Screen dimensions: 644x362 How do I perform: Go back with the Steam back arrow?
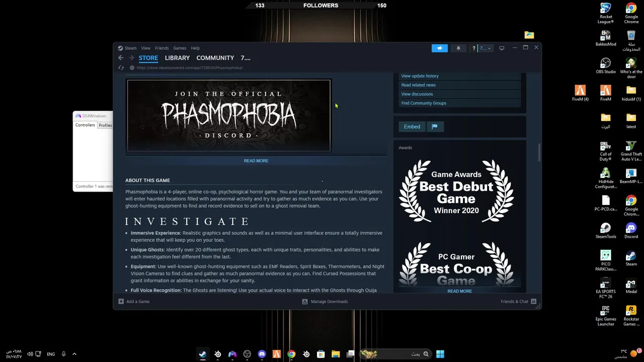coord(121,58)
